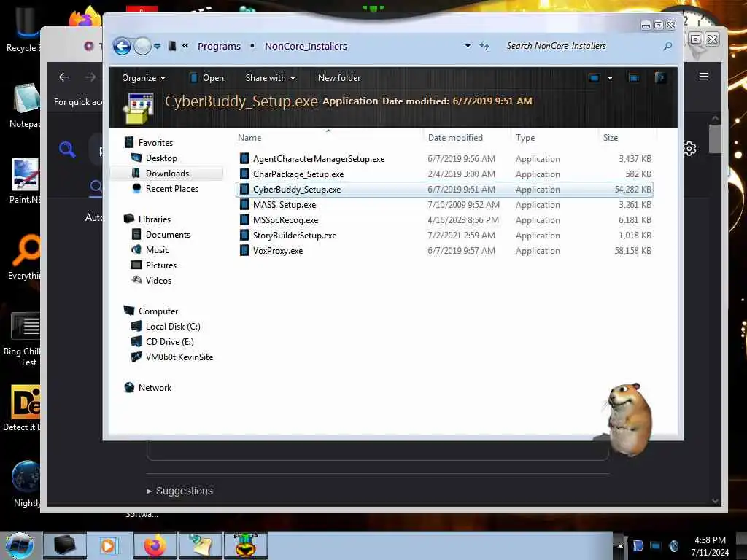Open the Organize menu

pyautogui.click(x=144, y=77)
